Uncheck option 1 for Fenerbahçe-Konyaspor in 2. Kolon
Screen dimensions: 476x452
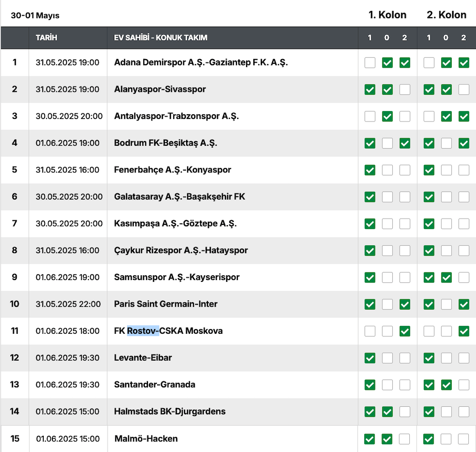[429, 170]
